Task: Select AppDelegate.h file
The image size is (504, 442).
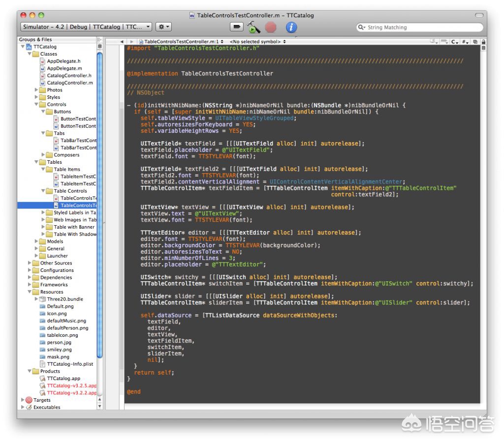Action: 63,61
